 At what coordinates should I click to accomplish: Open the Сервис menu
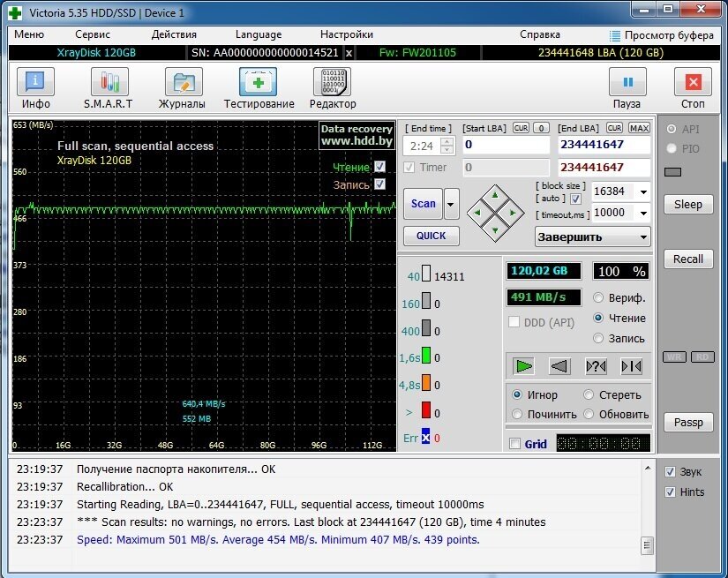[x=93, y=34]
